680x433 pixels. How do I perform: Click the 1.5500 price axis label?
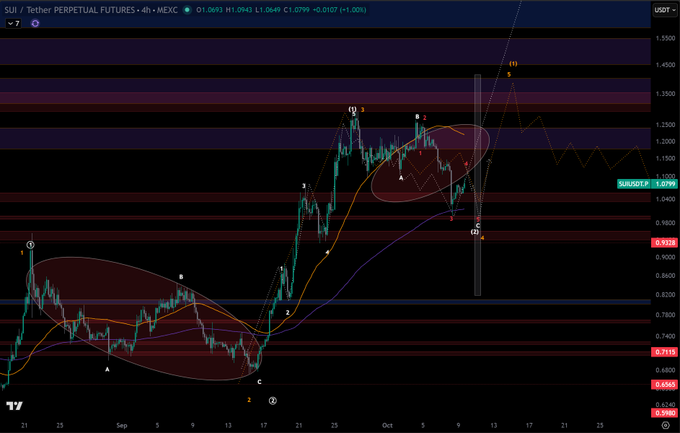(666, 38)
